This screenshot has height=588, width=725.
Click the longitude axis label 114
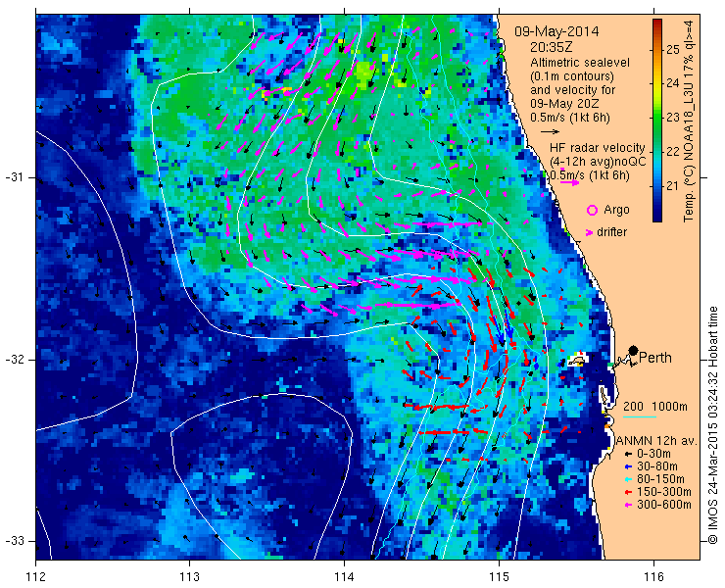pos(344,577)
